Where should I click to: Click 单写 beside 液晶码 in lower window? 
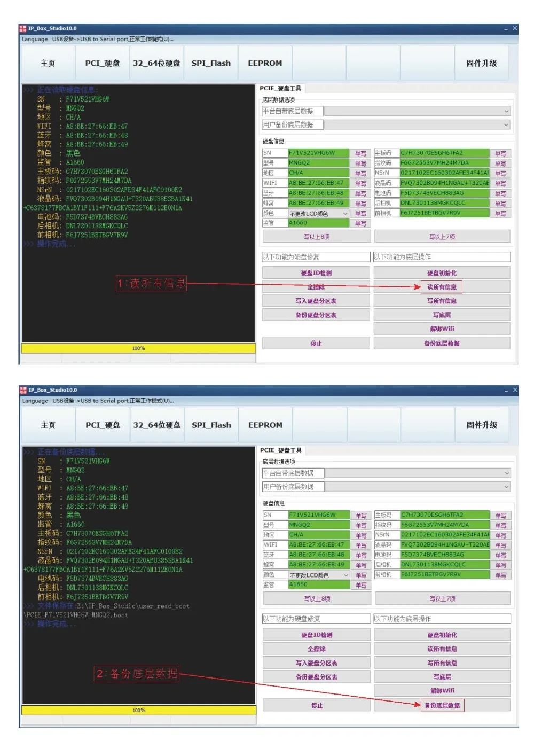(x=501, y=545)
